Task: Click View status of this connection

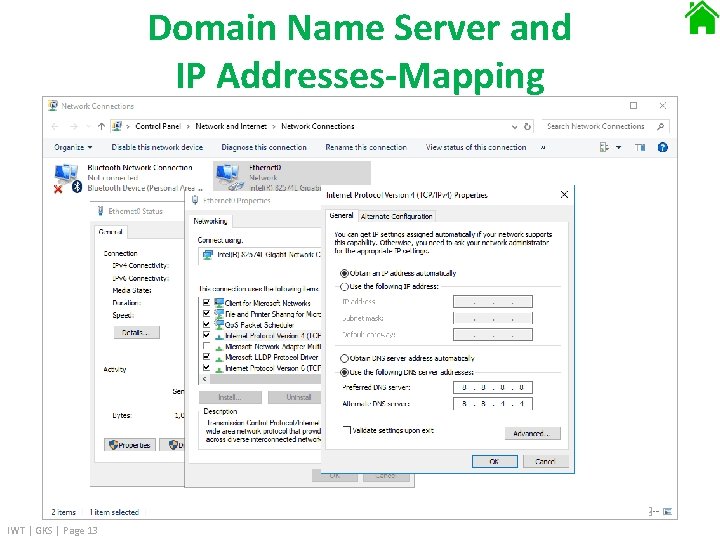Action: 476,147
